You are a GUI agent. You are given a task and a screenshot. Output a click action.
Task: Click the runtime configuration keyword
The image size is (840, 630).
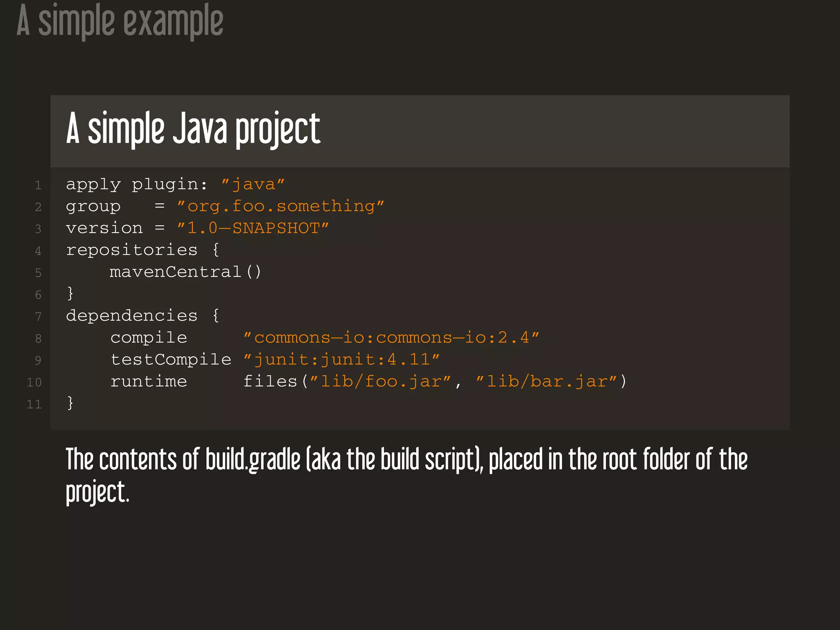(148, 381)
